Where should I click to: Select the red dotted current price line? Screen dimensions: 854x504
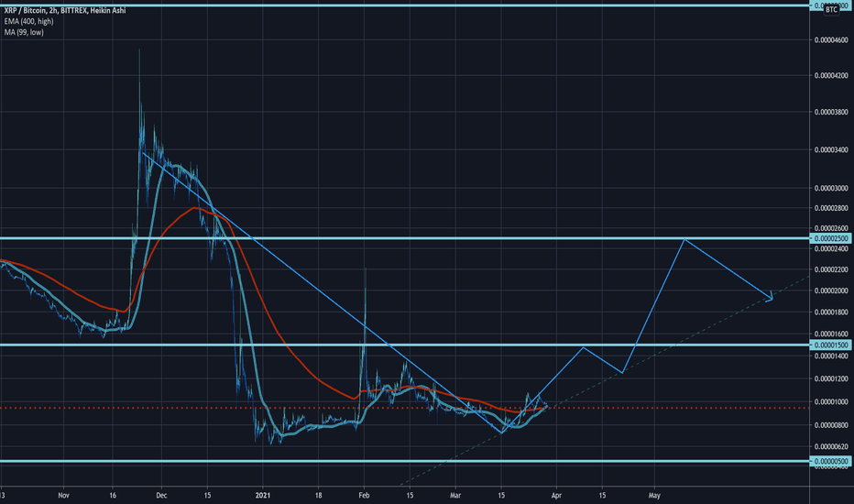[x=405, y=408]
